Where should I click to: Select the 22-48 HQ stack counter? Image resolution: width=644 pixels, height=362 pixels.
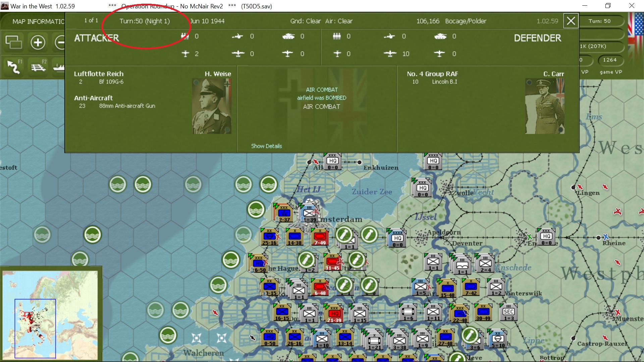click(x=460, y=314)
